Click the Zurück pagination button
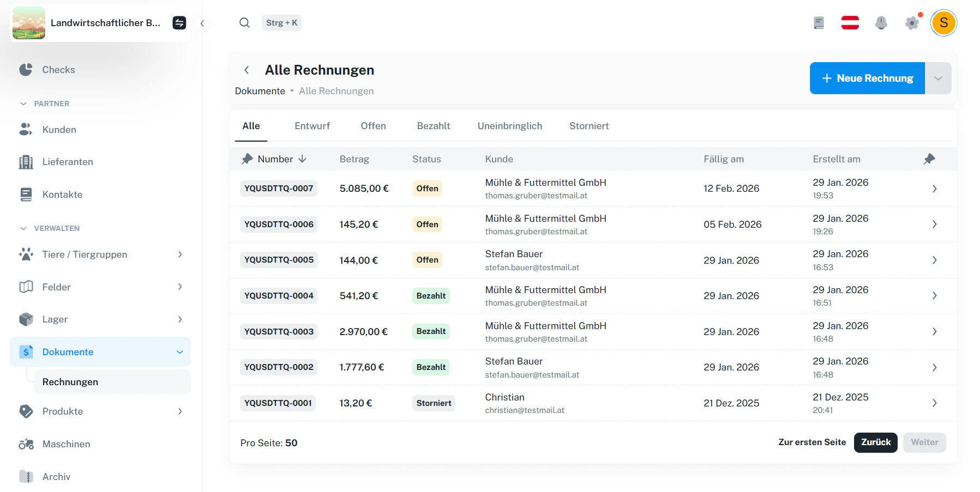The width and height of the screenshot is (980, 492). coord(876,442)
